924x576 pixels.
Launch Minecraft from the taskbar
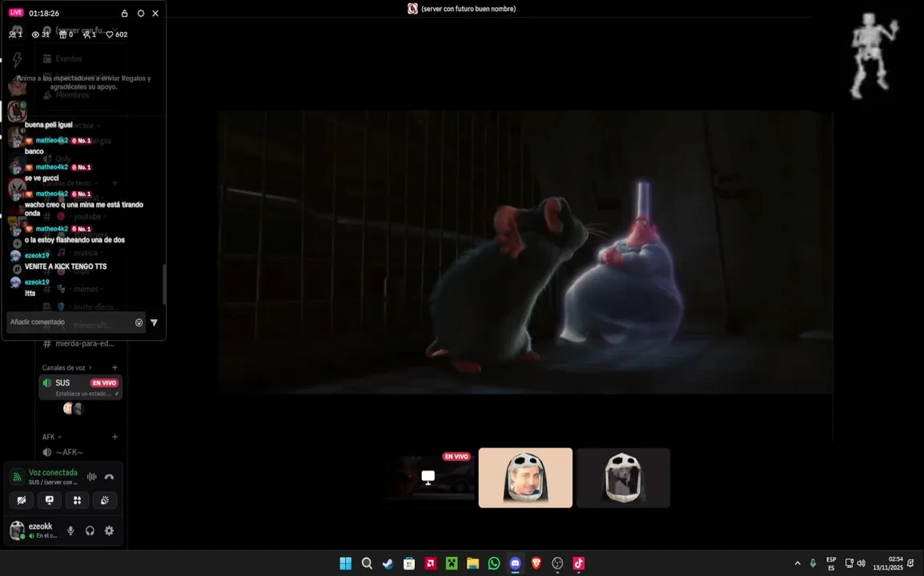pyautogui.click(x=452, y=564)
